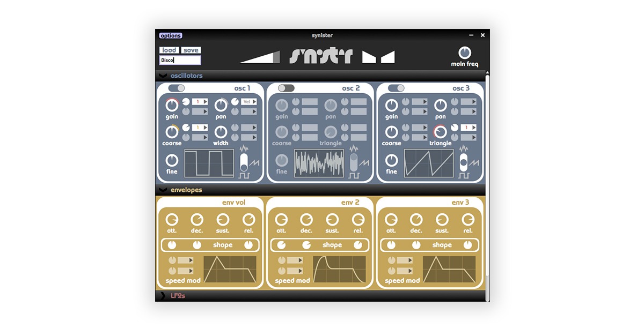Click env 3 sustain knob
The height and width of the screenshot is (336, 644).
[x=442, y=219]
